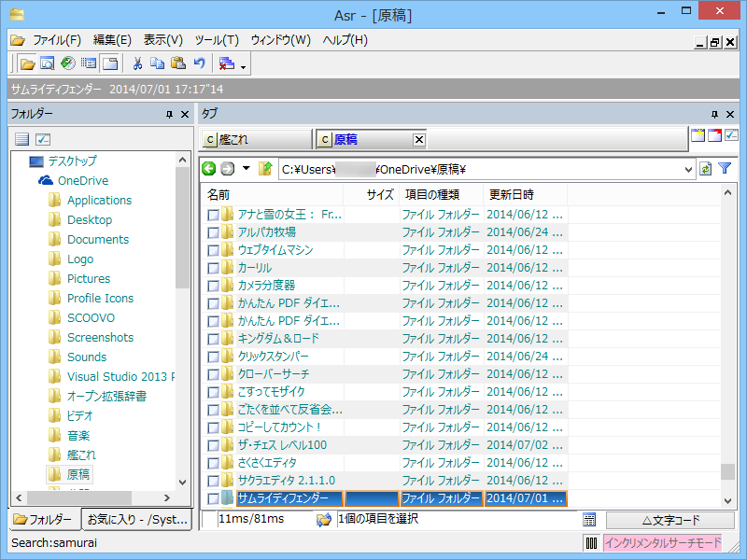Open the navigation history dropdown arrow
The image size is (747, 560).
(x=247, y=168)
